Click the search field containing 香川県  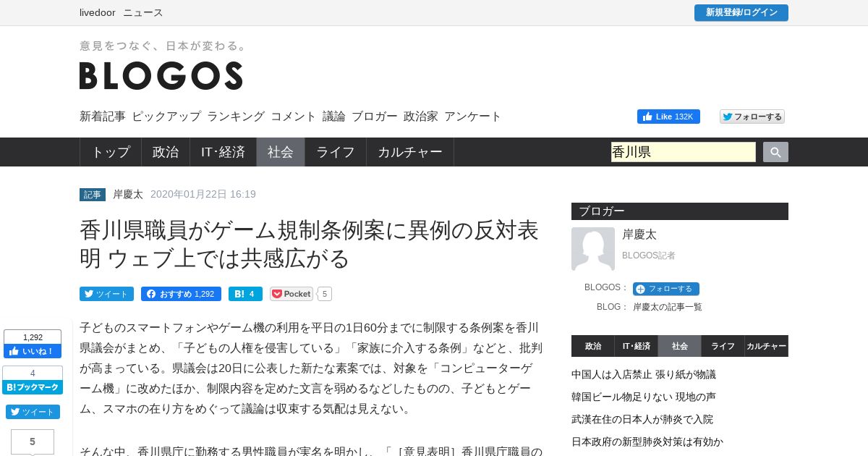coord(684,152)
